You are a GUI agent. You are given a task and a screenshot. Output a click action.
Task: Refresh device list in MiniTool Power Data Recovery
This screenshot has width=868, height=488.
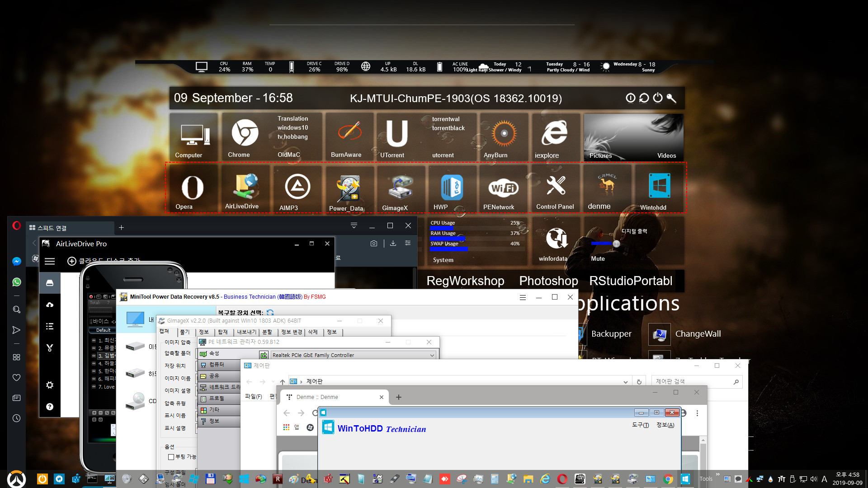(x=270, y=312)
